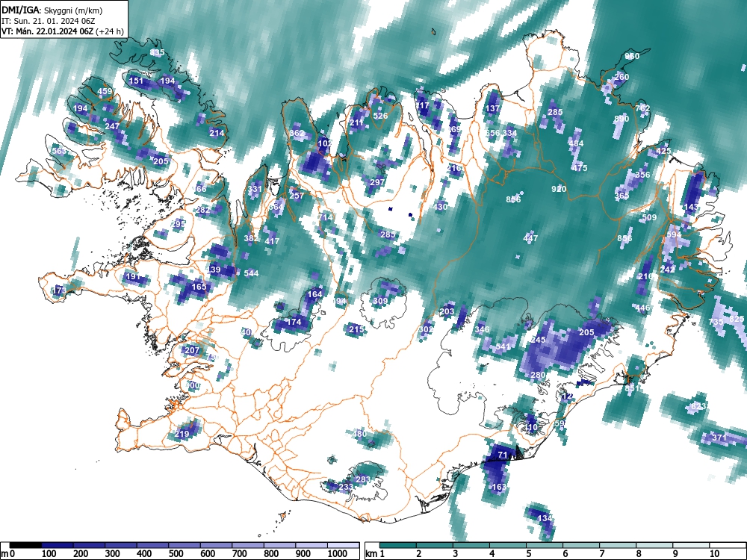Click the visibility value '484'

[575, 143]
